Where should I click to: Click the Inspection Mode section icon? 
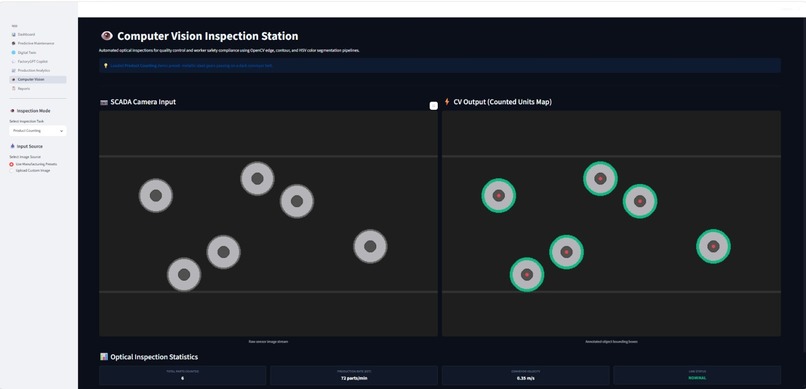12,110
